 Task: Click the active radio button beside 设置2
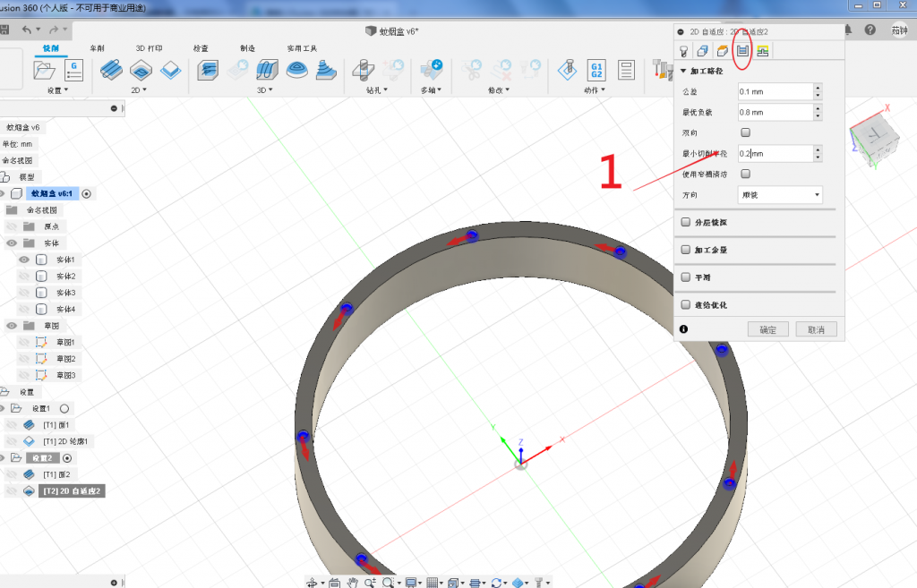point(67,458)
